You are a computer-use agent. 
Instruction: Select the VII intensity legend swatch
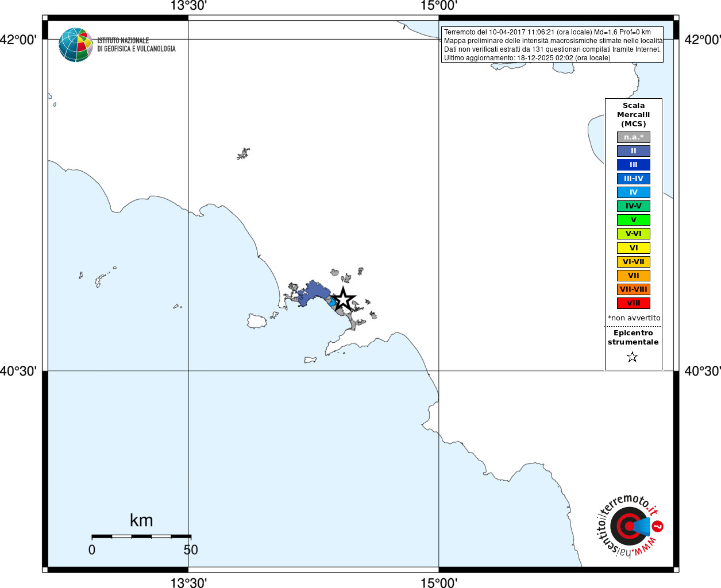(x=634, y=276)
